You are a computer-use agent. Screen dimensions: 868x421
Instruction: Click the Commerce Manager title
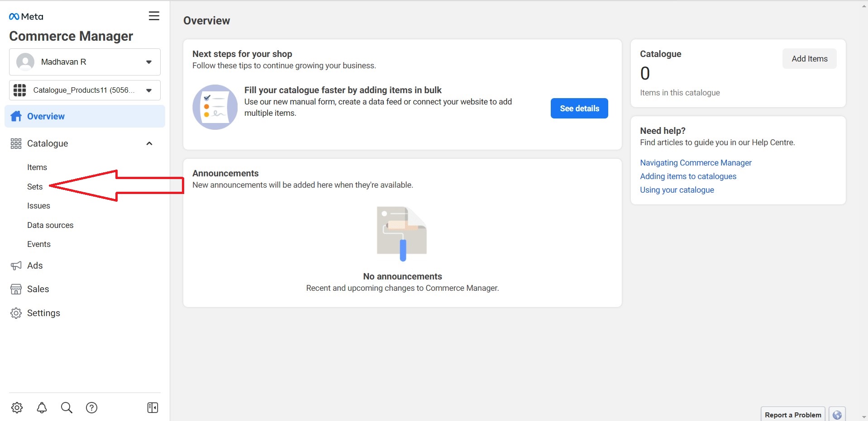click(71, 36)
